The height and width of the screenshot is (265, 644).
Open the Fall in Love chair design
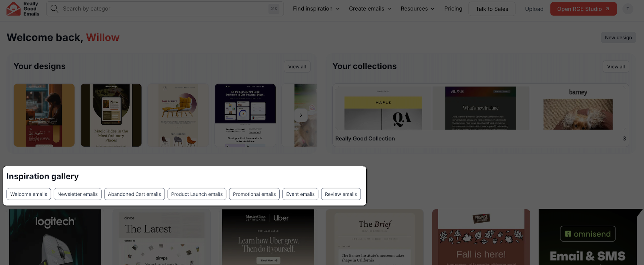pyautogui.click(x=178, y=115)
